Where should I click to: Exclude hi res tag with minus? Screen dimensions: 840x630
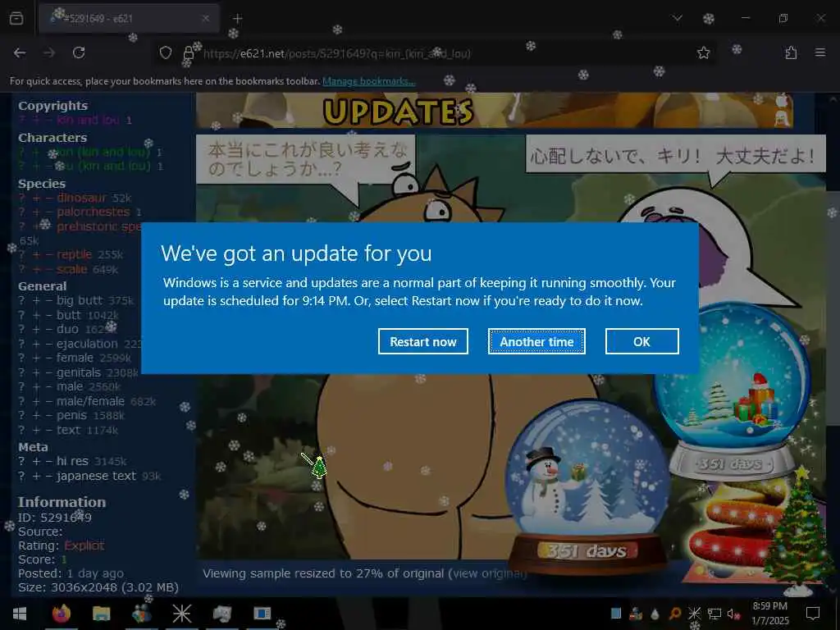pos(48,461)
